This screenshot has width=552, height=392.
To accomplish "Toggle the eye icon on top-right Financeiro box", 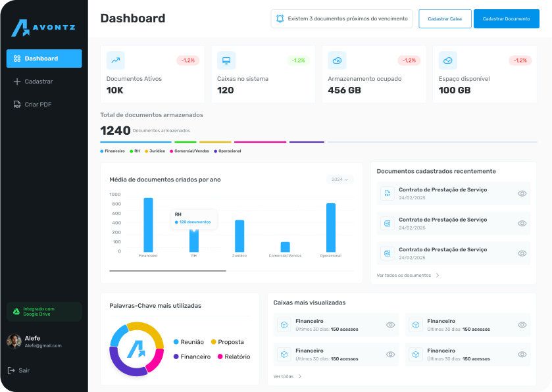I will click(x=522, y=325).
